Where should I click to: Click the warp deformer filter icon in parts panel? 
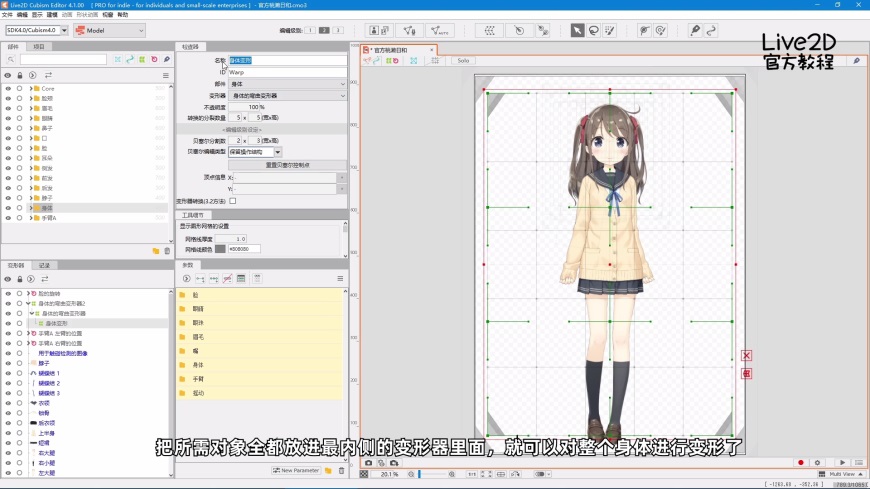142,59
